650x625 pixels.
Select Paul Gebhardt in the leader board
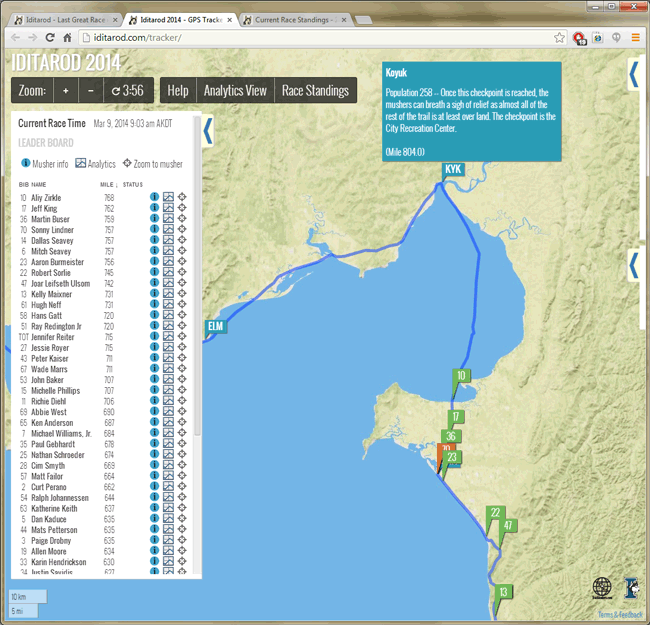click(53, 444)
